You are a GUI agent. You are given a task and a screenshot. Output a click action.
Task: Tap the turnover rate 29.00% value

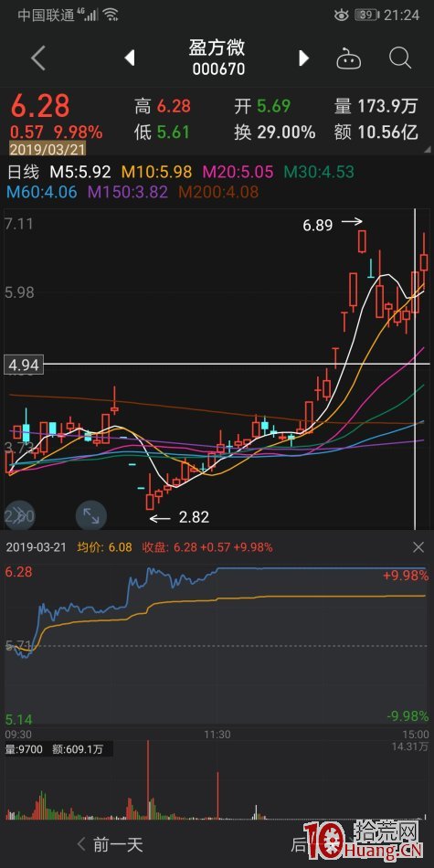pyautogui.click(x=286, y=132)
